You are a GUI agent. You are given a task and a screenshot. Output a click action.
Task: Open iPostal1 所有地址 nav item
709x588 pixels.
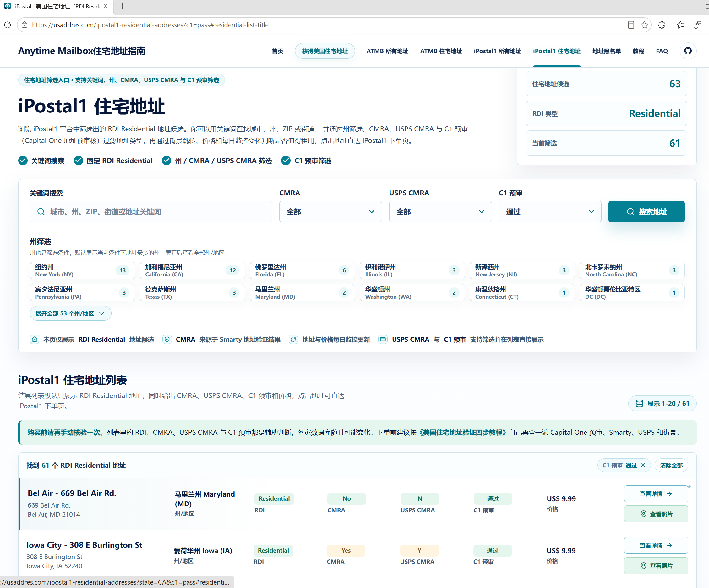[x=497, y=51]
